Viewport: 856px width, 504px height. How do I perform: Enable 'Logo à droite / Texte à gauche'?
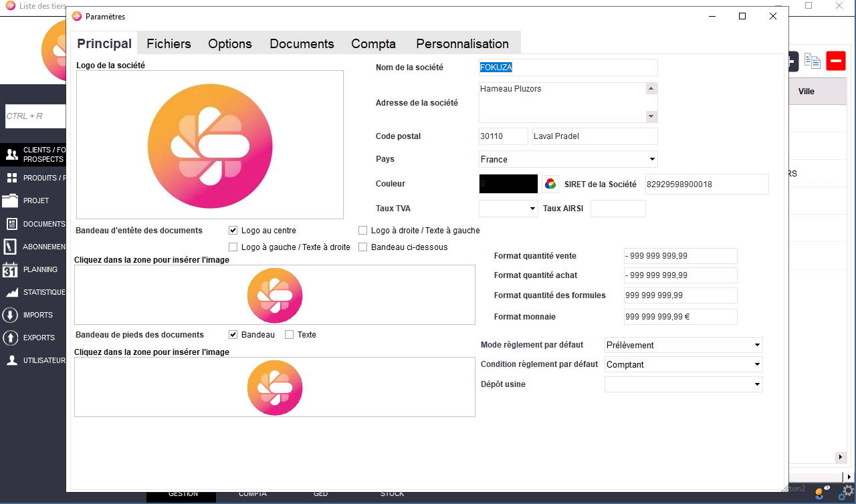point(363,231)
